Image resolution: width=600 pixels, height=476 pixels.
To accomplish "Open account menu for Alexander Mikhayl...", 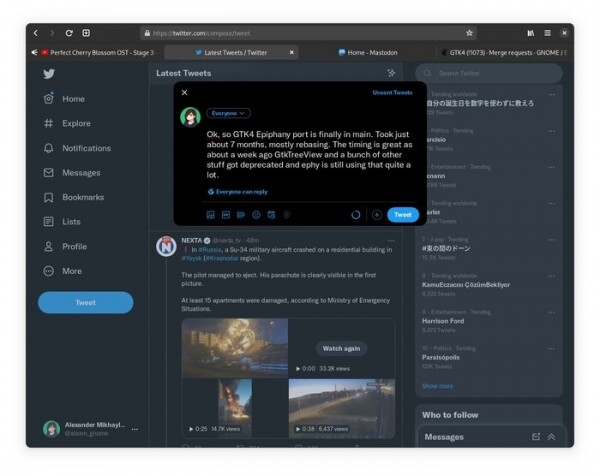I will click(x=135, y=429).
